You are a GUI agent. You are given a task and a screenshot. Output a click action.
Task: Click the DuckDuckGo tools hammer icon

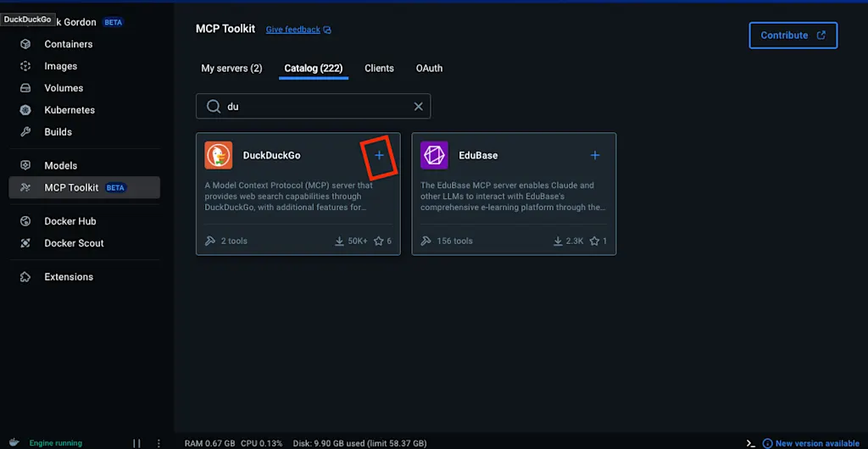pos(210,241)
